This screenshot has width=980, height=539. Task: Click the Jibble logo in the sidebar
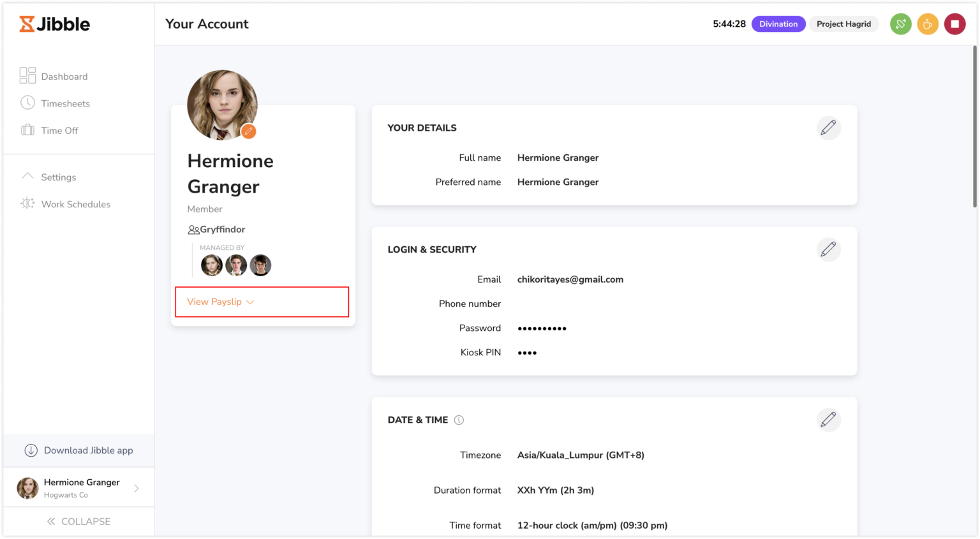[x=54, y=24]
